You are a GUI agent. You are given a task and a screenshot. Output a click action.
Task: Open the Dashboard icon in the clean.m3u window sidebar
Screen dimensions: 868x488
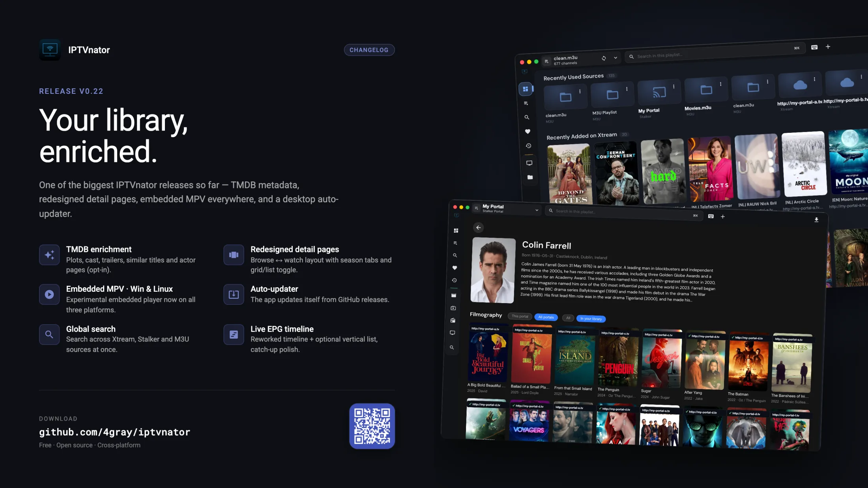[x=525, y=89]
